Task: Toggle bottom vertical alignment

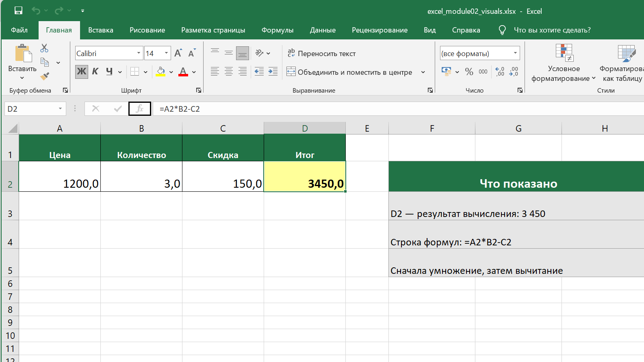Action: pos(243,53)
